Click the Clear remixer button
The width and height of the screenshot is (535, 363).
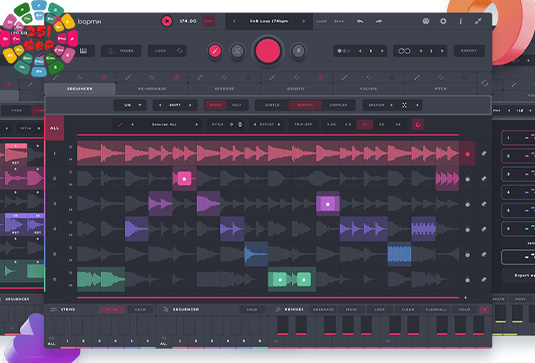click(x=408, y=309)
